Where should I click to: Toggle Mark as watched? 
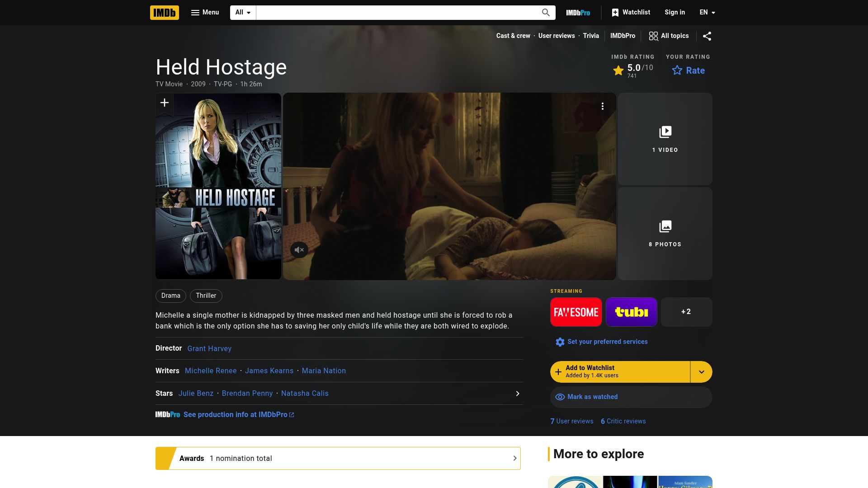pyautogui.click(x=631, y=397)
